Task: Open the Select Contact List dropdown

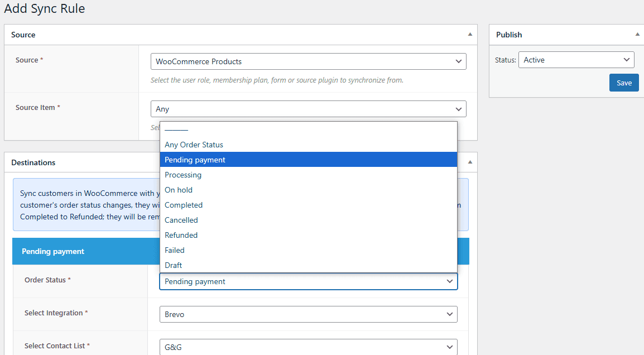Action: 308,347
